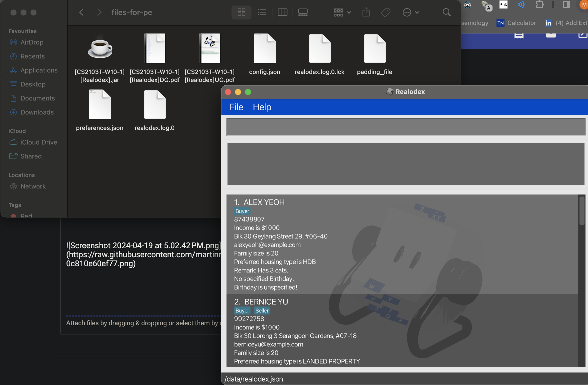588x385 pixels.
Task: Click Finder back navigation arrow
Action: click(81, 12)
